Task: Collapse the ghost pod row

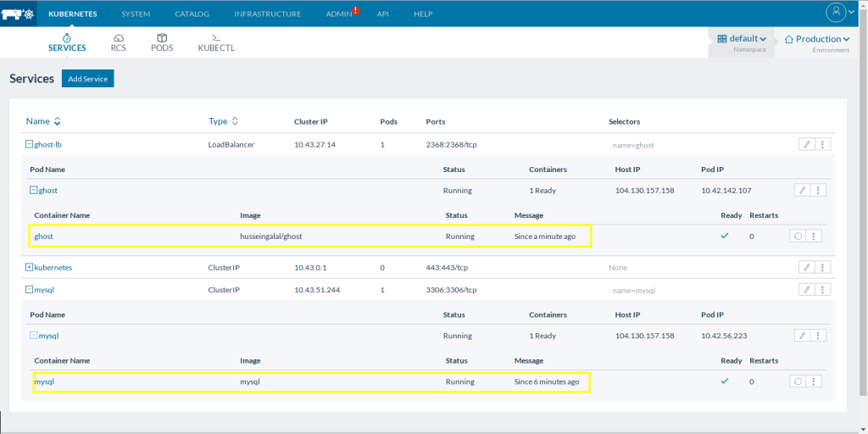Action: point(34,191)
